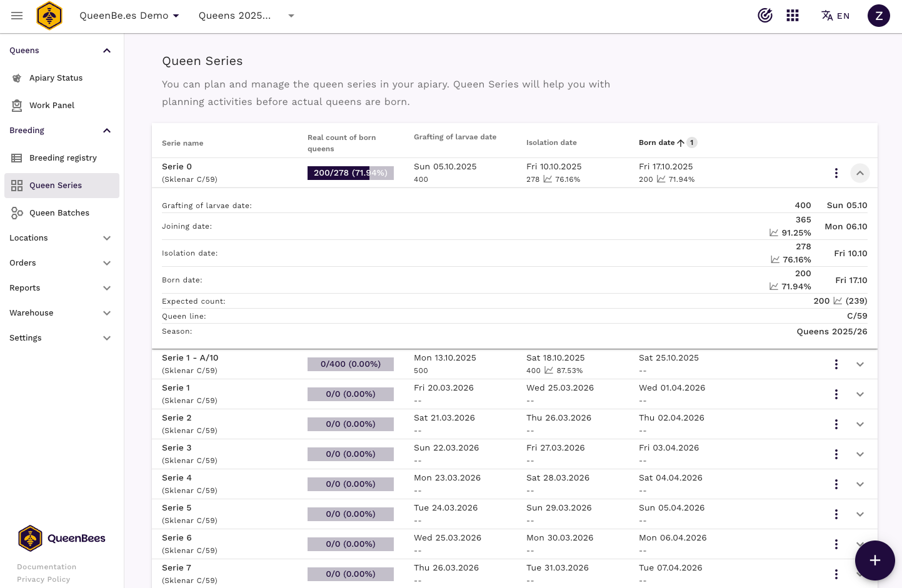Open the user avatar Z menu
The image size is (902, 588).
pyautogui.click(x=878, y=16)
